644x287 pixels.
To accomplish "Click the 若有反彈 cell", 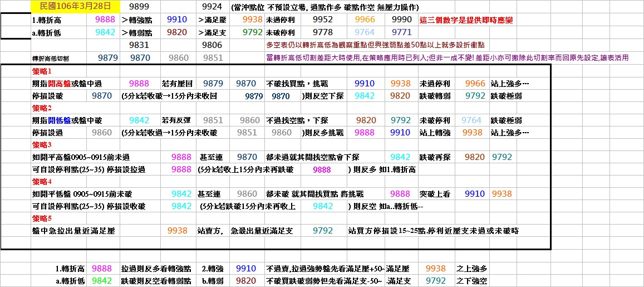I will tap(177, 121).
